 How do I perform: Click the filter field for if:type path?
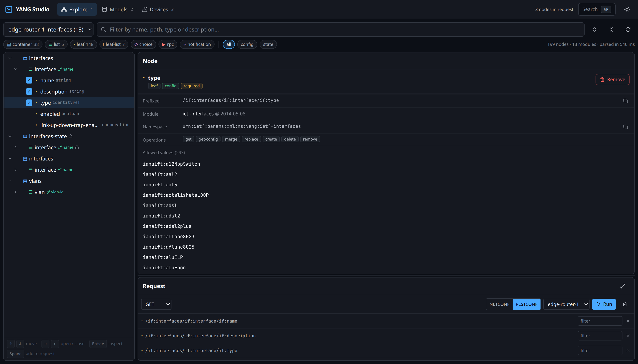pos(600,350)
